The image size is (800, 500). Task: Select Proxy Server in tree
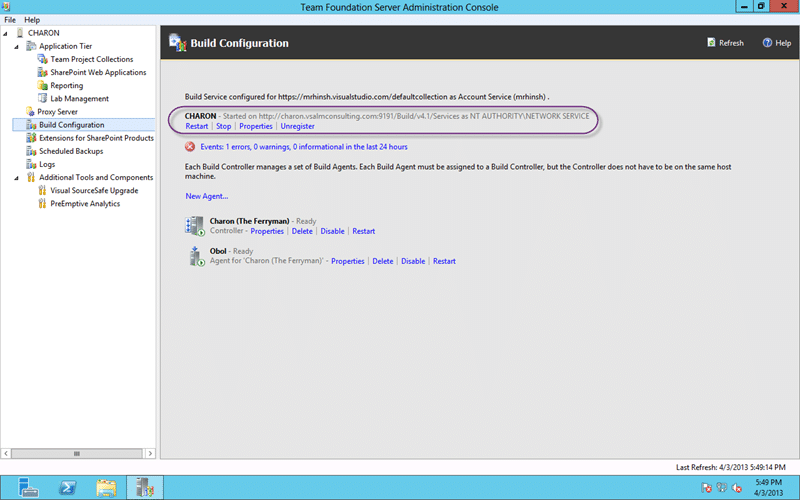pyautogui.click(x=58, y=112)
